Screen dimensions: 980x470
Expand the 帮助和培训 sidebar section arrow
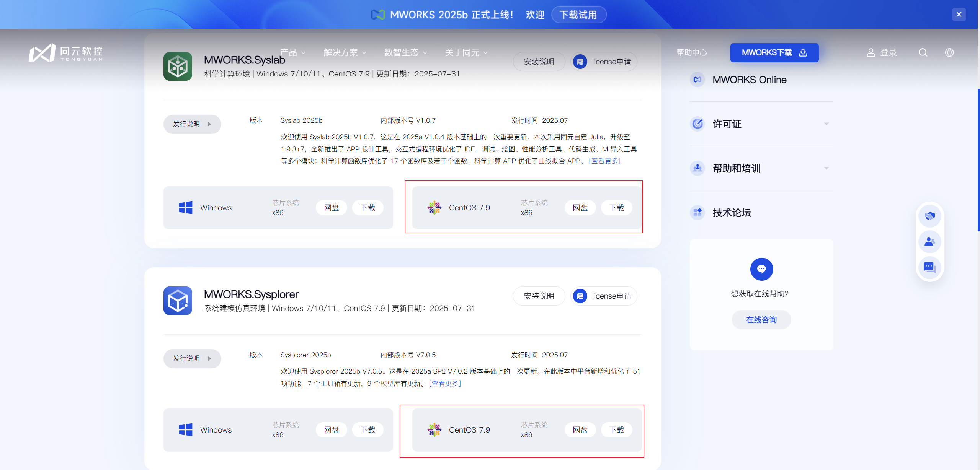pyautogui.click(x=826, y=168)
